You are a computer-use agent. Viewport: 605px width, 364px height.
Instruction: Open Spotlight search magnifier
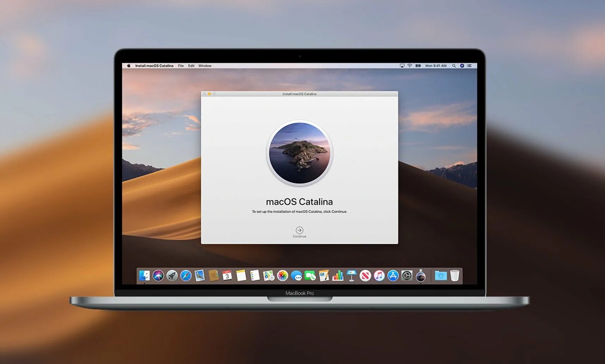pyautogui.click(x=454, y=66)
